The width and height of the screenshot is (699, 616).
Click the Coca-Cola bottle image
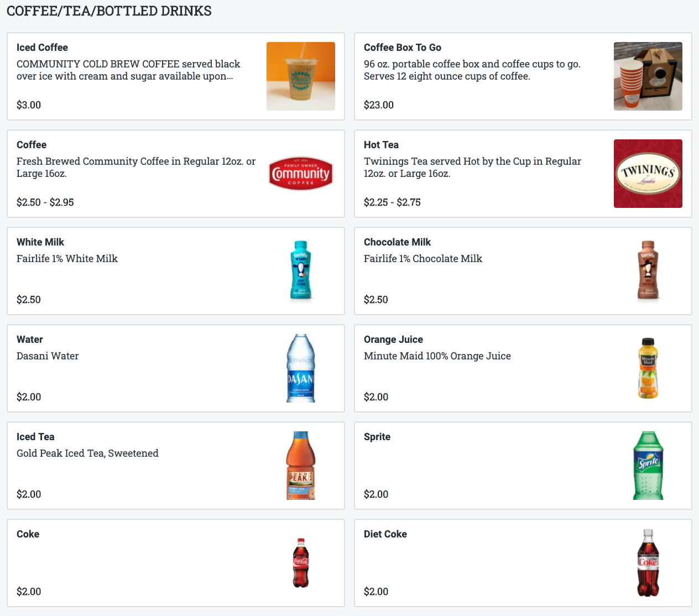pos(300,563)
